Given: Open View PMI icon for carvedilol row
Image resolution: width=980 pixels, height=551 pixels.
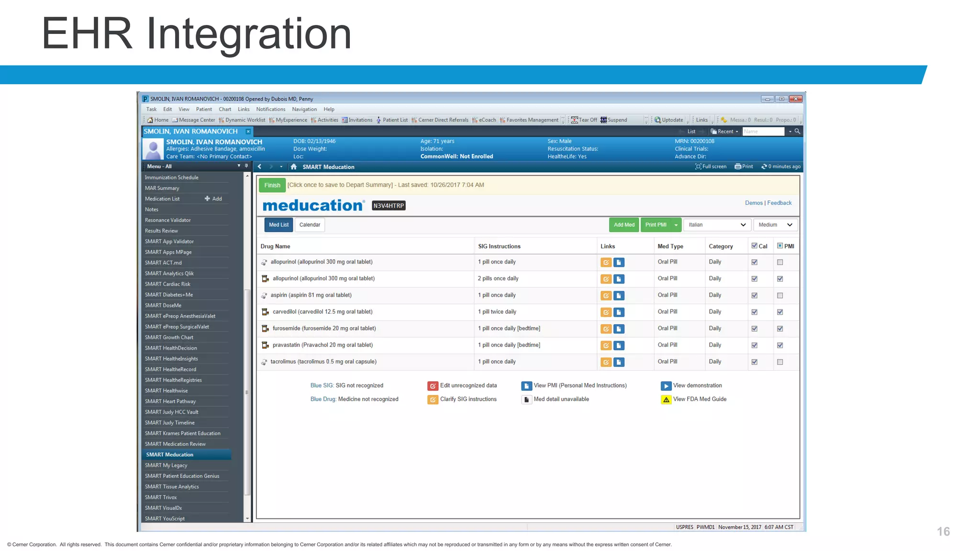Looking at the screenshot, I should coord(619,312).
